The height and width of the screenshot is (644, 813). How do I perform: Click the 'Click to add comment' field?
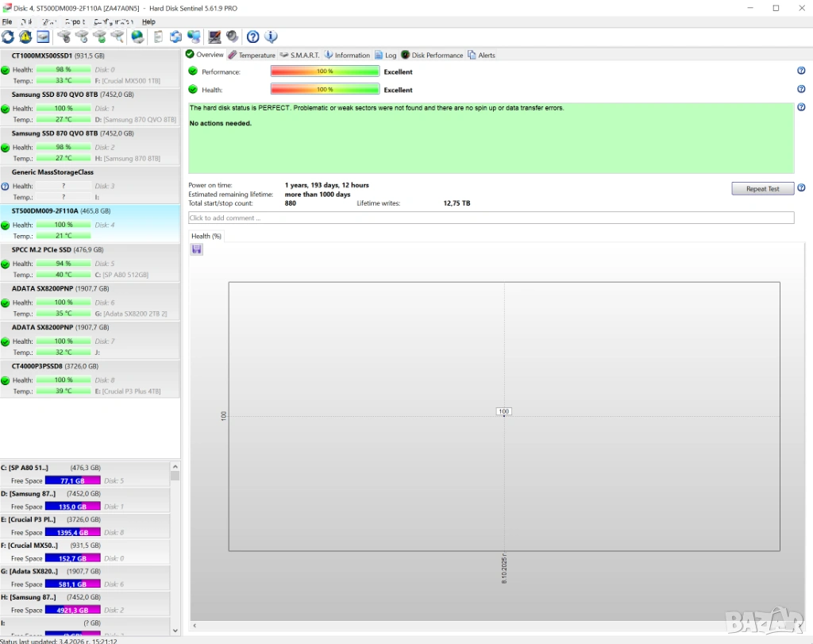coord(491,218)
